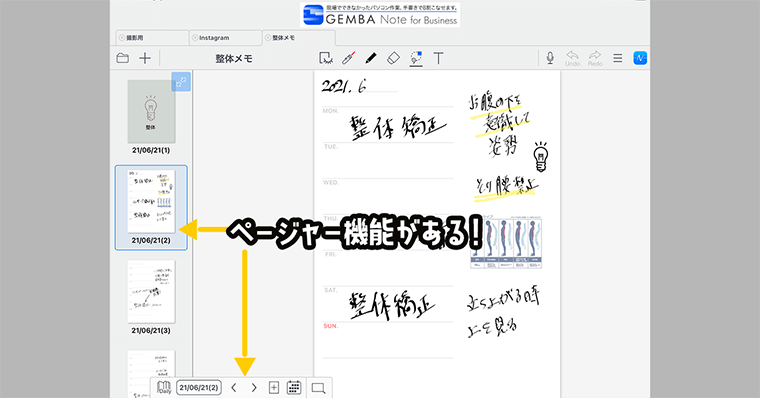The height and width of the screenshot is (398, 760).
Task: Click the SAT. row label
Action: click(330, 290)
